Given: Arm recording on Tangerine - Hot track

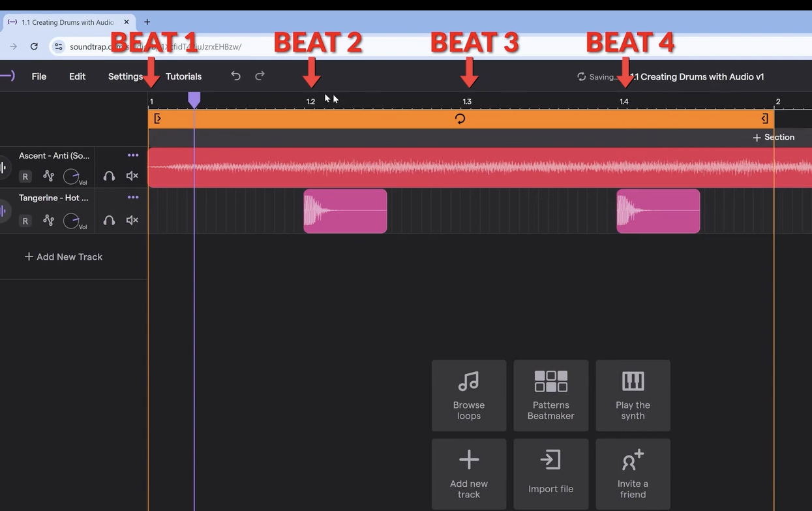Looking at the screenshot, I should pos(25,221).
